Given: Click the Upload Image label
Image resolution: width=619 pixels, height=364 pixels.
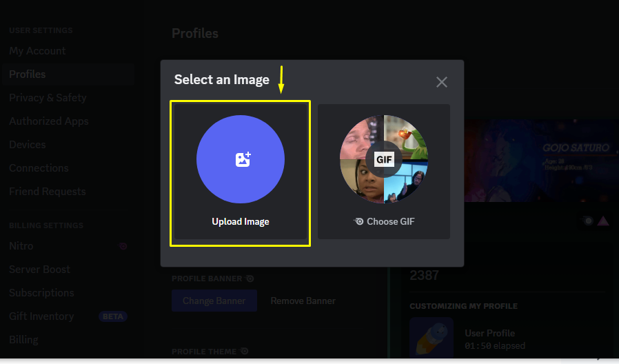Looking at the screenshot, I should [241, 221].
